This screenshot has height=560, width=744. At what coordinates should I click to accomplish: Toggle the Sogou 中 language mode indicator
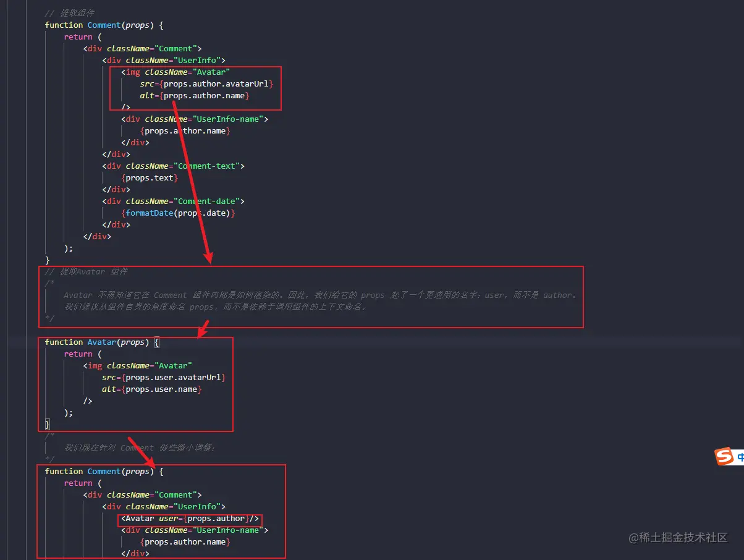pyautogui.click(x=740, y=457)
